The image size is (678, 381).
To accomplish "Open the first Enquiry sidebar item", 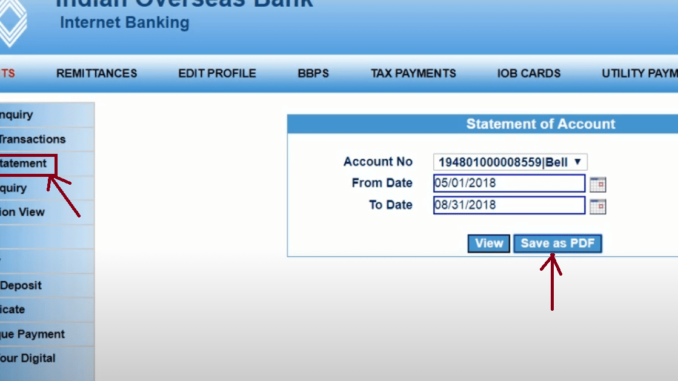I will [47, 115].
